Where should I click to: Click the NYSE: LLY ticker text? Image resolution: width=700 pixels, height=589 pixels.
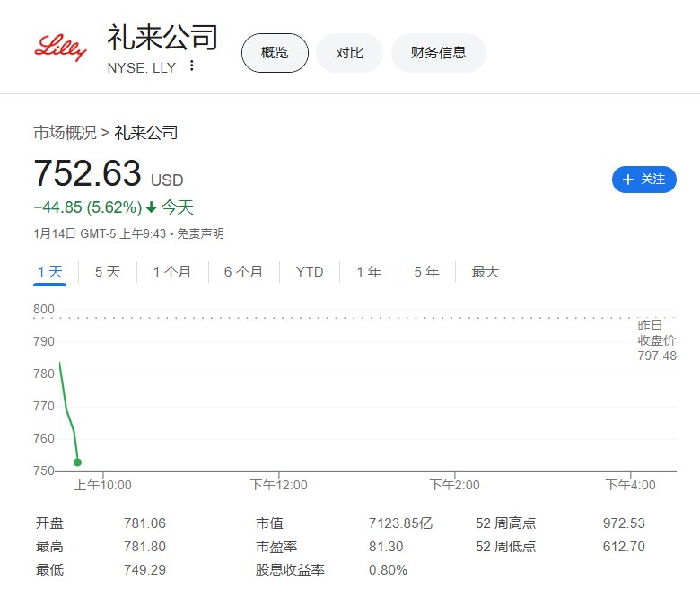[x=142, y=68]
